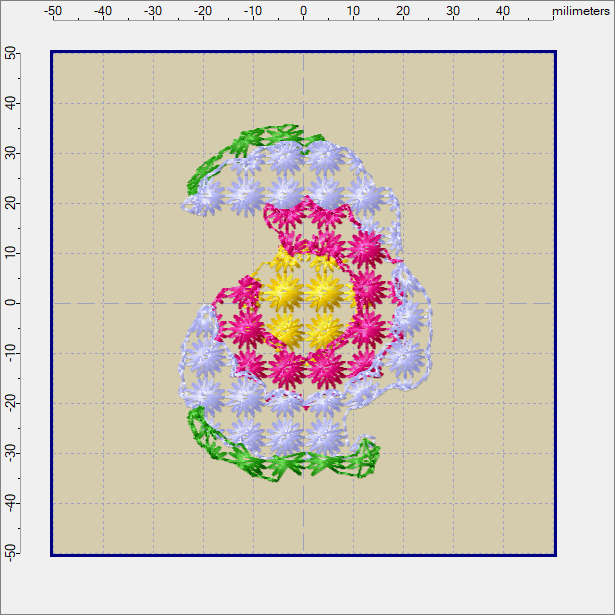Viewport: 615px width, 615px height.
Task: Select the upper-right yellow flower in the center
Action: click(x=323, y=292)
